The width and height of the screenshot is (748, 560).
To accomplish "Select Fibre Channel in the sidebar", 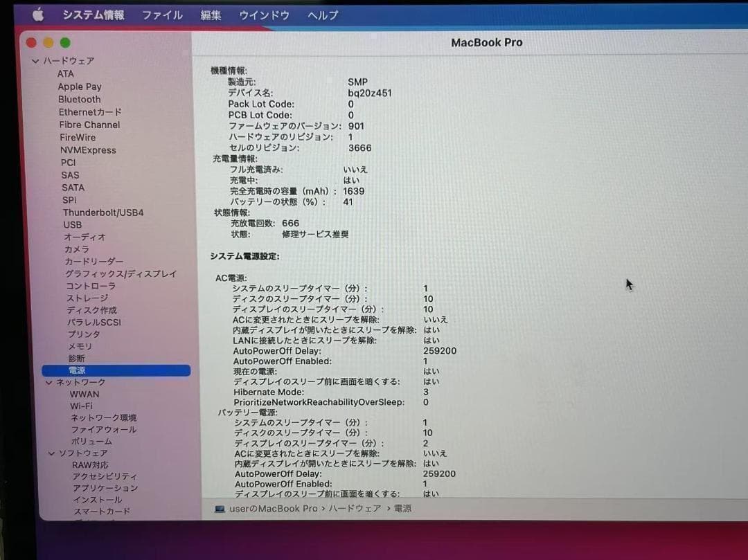I will (x=89, y=125).
